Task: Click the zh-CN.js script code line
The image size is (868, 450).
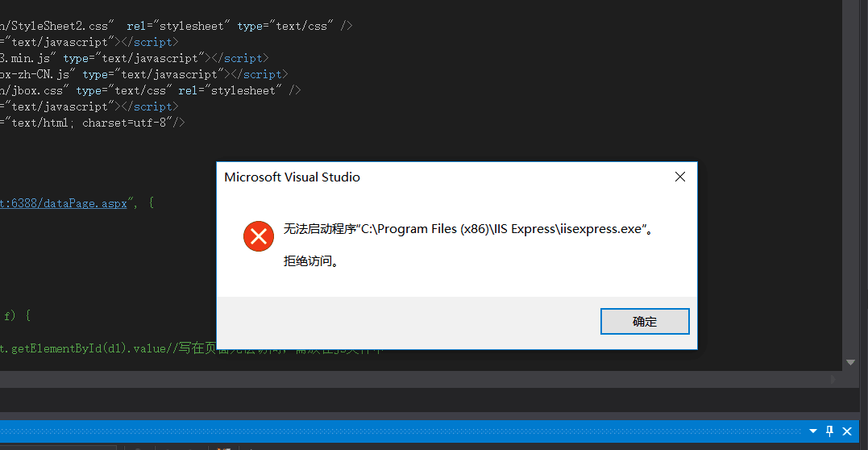Action: pos(143,74)
